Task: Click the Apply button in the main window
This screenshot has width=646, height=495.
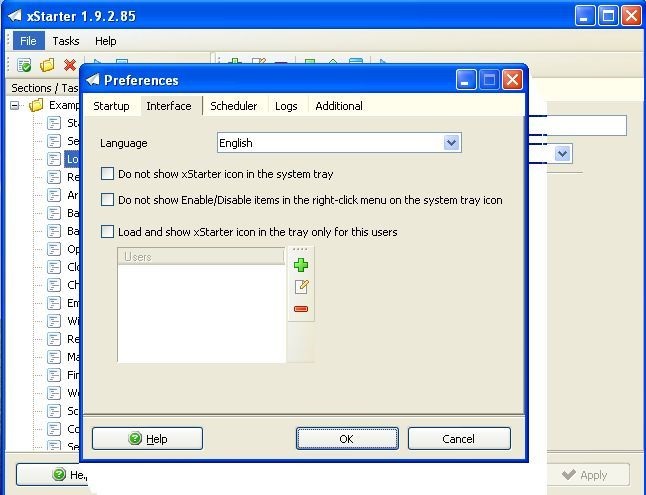Action: pyautogui.click(x=588, y=475)
